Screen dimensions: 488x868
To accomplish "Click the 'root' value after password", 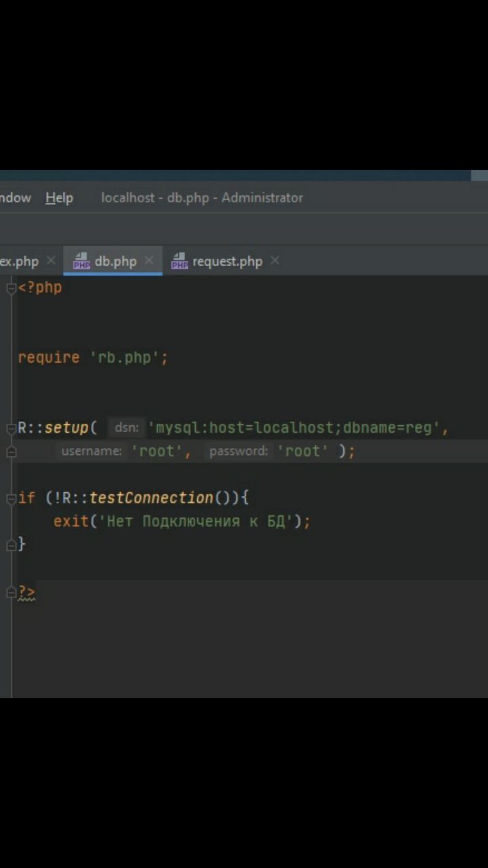I will click(x=303, y=451).
